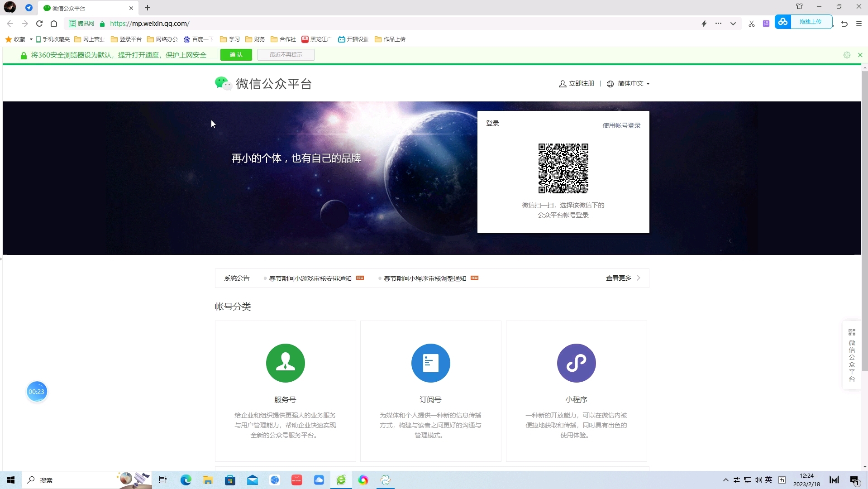Go to the browser home page
Viewport: 868px width, 489px height.
click(x=54, y=24)
